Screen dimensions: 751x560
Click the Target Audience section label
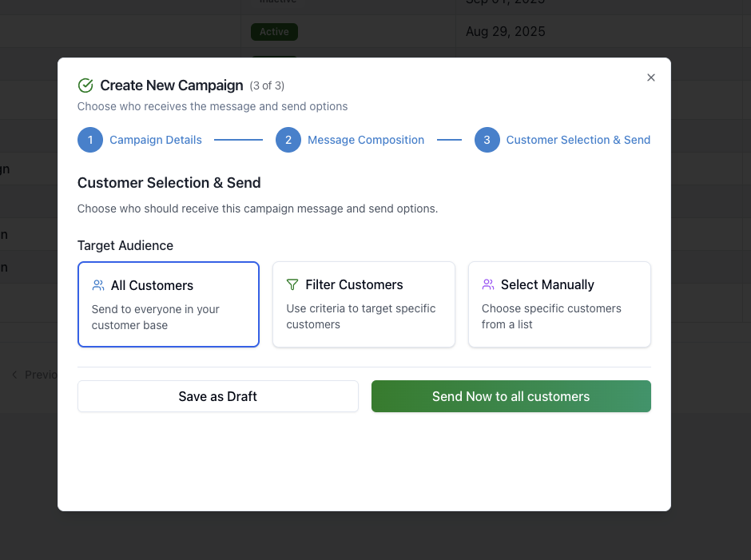[125, 245]
